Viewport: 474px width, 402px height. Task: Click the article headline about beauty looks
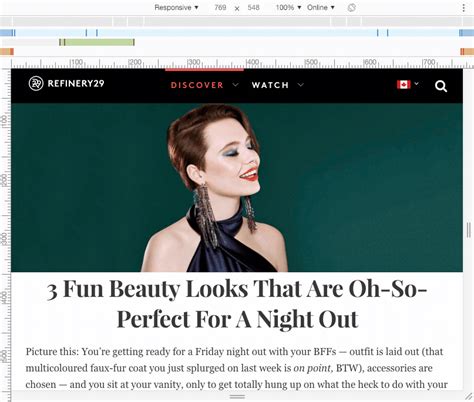237,304
